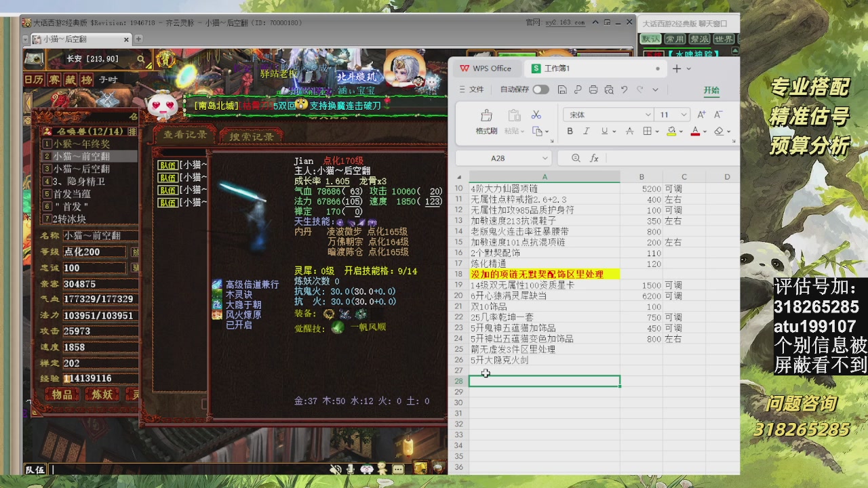Expand the borders dropdown arrow

658,131
